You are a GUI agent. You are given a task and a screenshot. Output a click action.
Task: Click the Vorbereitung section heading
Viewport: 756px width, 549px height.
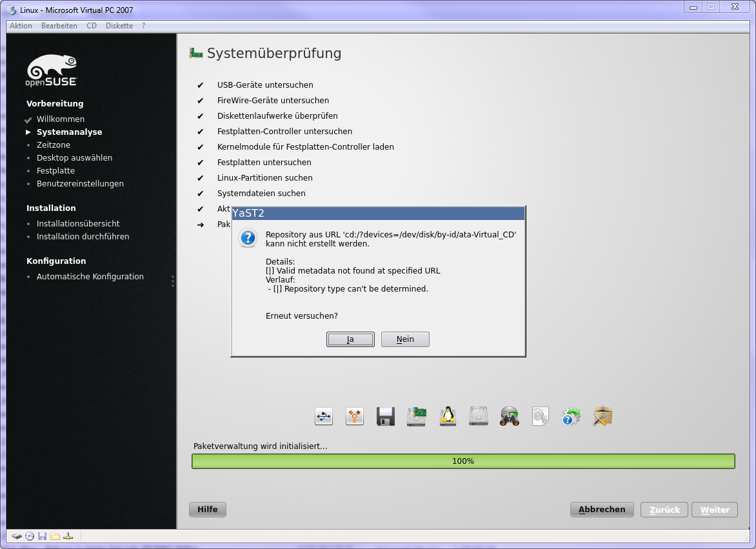[55, 104]
